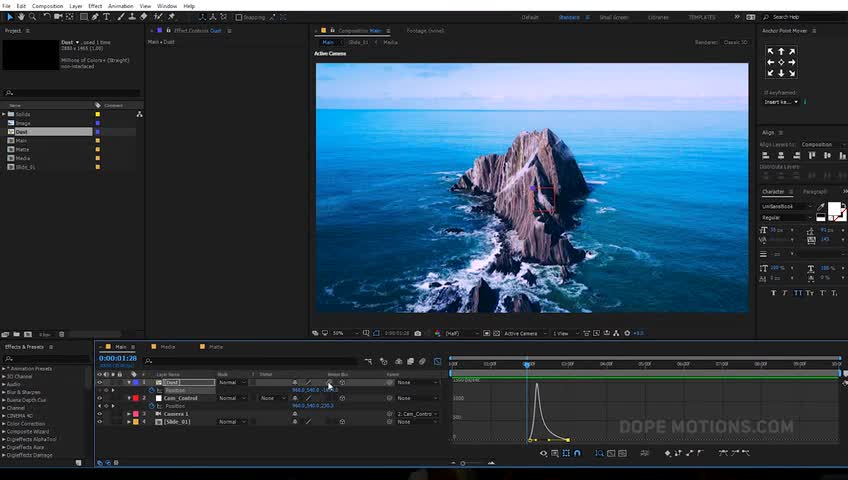Viewport: 848px width, 480px height.
Task: Open the Active Camera view dropdown
Action: pos(523,333)
